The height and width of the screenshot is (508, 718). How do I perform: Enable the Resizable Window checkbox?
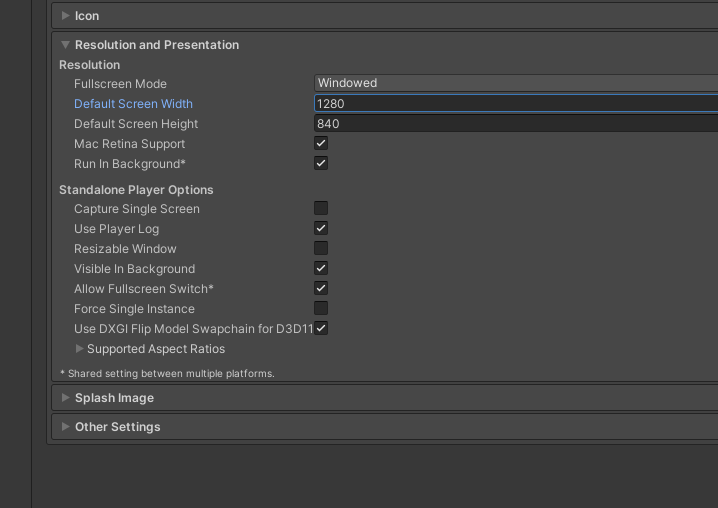click(321, 248)
